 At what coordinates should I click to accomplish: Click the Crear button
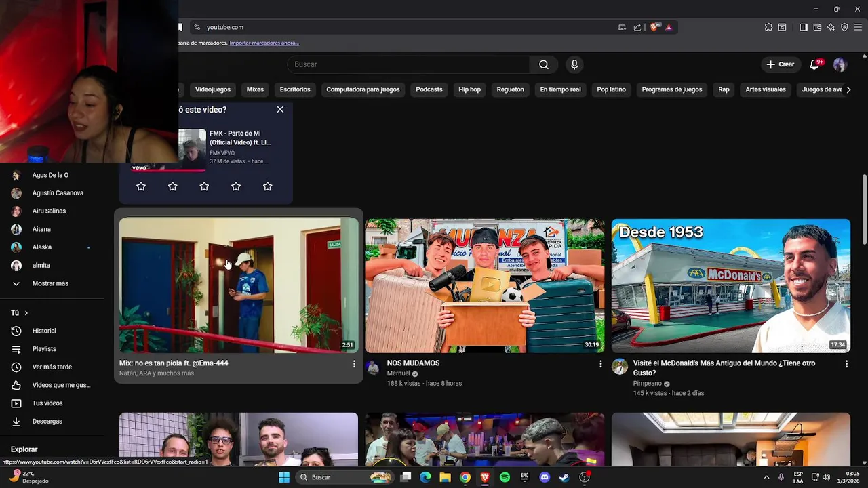780,64
